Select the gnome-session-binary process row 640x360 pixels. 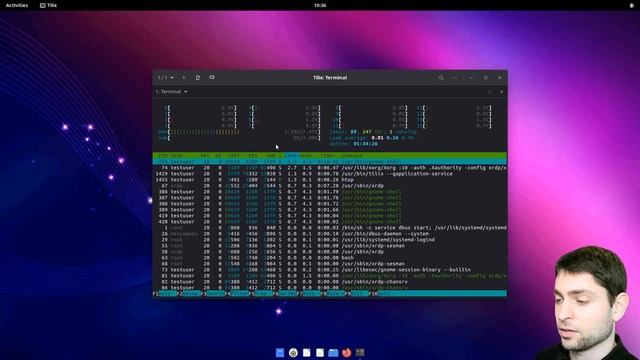tap(330, 270)
